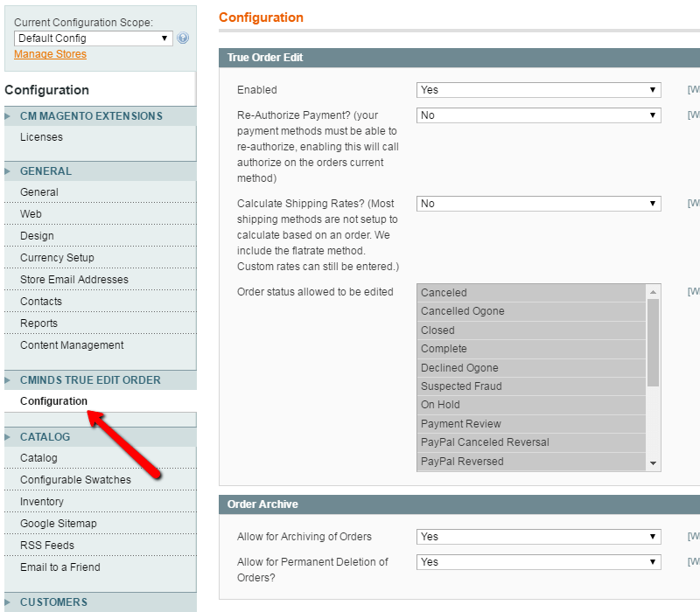Open the Calculate Shipping Rates dropdown
Screen dimensions: 700x612
(x=538, y=204)
